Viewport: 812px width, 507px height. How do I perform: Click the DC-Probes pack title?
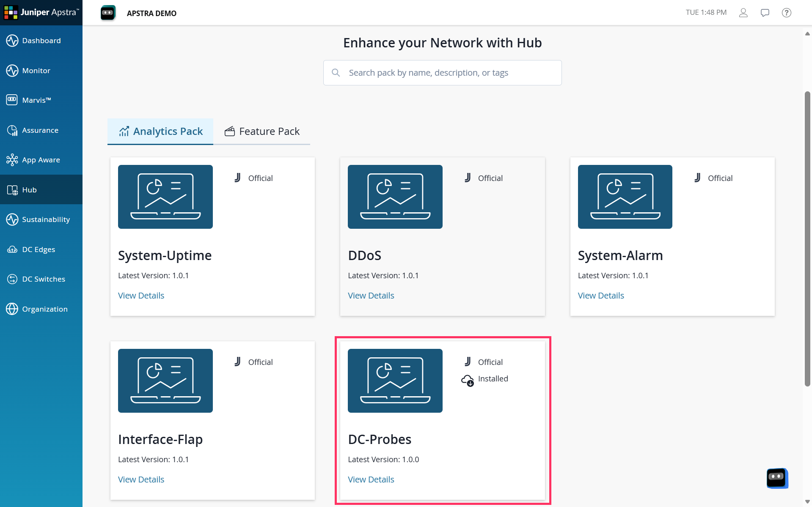pyautogui.click(x=380, y=439)
